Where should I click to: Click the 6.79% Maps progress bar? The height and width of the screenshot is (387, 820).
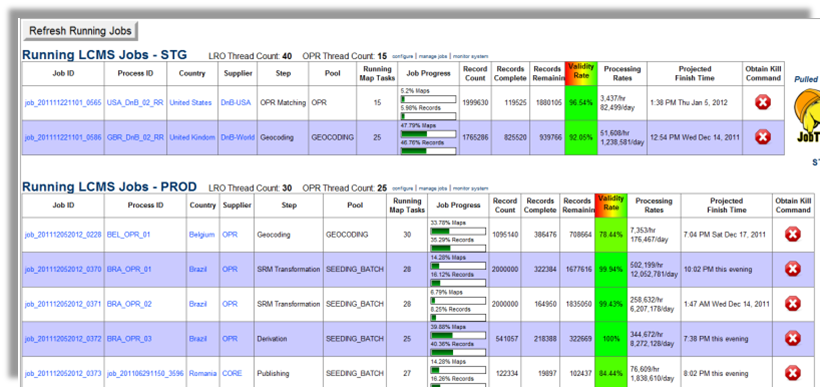pyautogui.click(x=458, y=300)
